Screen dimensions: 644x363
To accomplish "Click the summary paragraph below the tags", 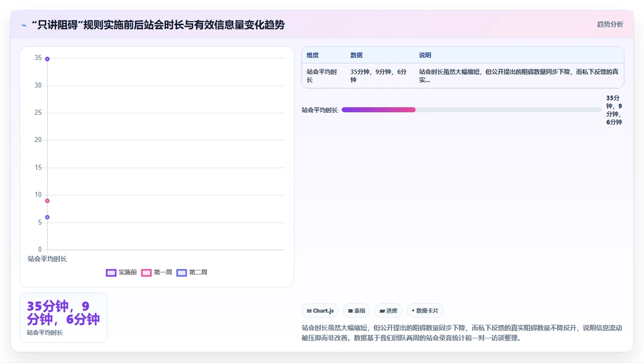I will 462,333.
